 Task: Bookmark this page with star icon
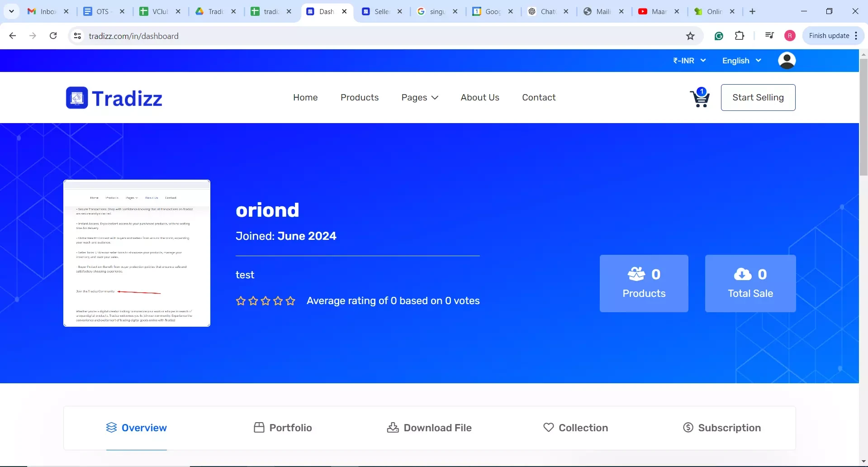pyautogui.click(x=690, y=36)
